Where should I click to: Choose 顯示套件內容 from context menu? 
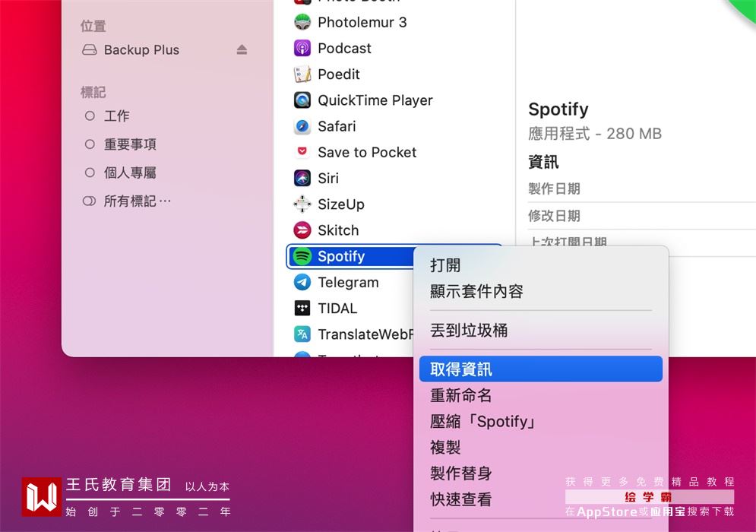(540, 291)
